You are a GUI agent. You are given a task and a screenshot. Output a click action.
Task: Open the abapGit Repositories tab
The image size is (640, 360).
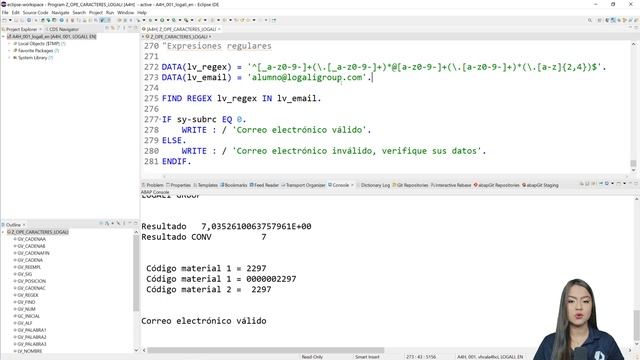click(x=496, y=185)
